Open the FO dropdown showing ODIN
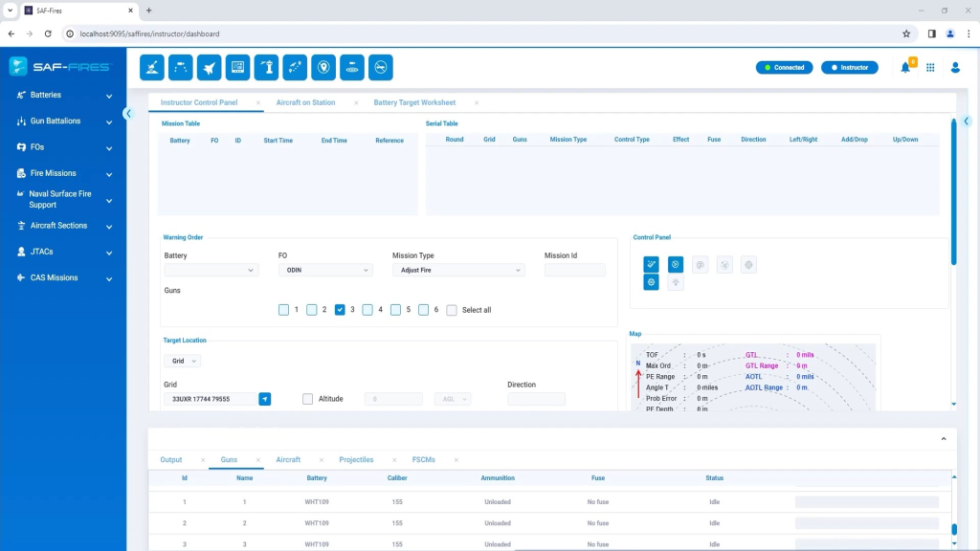980x551 pixels. click(x=325, y=271)
